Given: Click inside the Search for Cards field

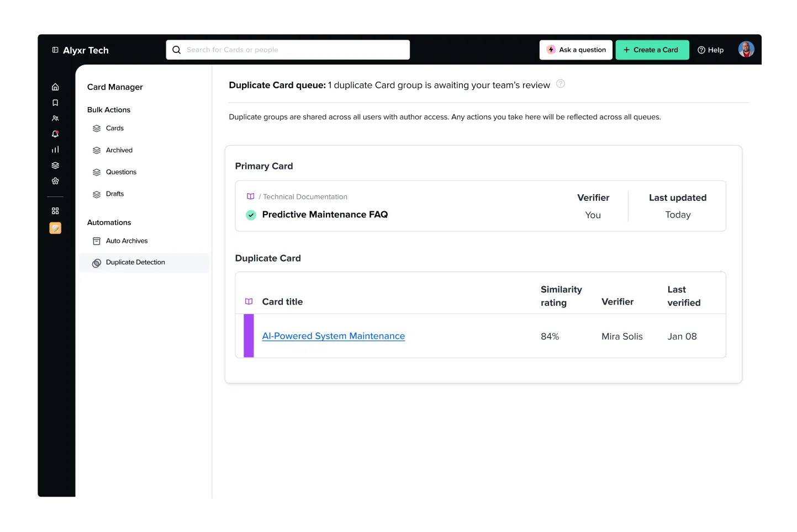Looking at the screenshot, I should [x=287, y=50].
